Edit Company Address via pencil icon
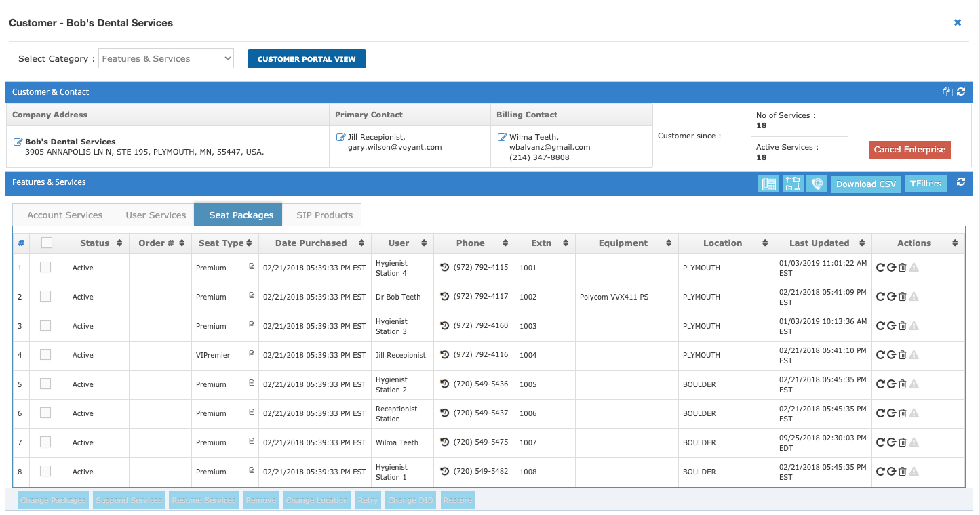Viewport: 980px width, 515px height. click(x=18, y=142)
